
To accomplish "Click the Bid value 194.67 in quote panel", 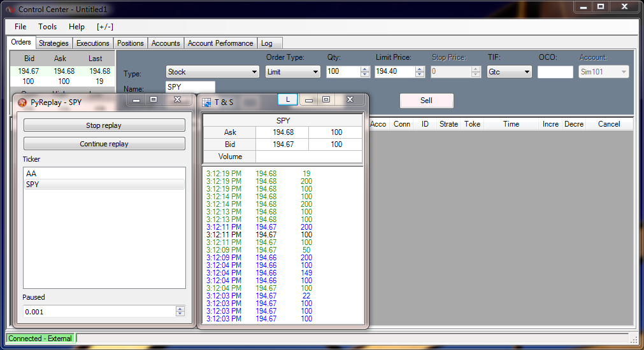I will pyautogui.click(x=28, y=71).
